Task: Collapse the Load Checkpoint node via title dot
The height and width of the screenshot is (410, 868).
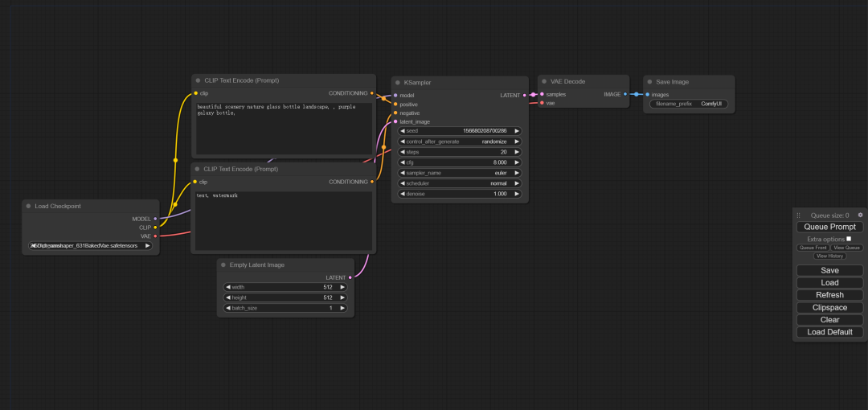Action: [x=28, y=206]
